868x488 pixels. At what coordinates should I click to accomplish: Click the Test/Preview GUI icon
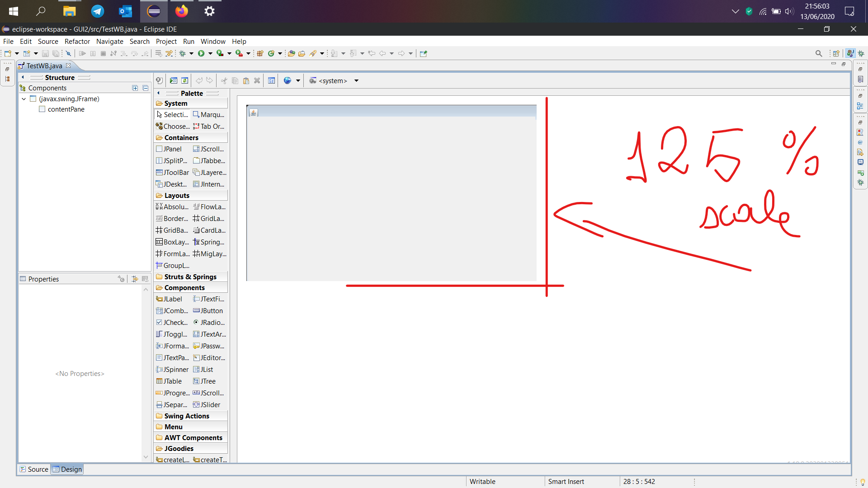click(174, 80)
